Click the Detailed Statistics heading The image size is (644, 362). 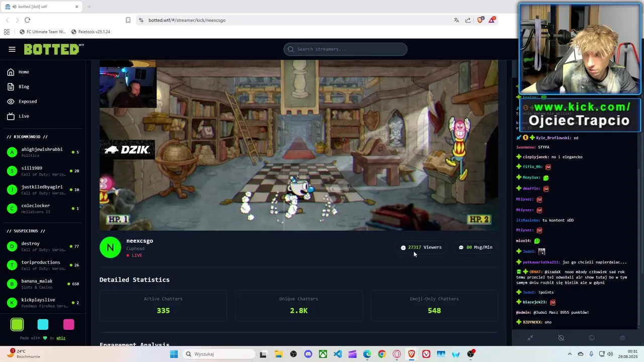click(134, 280)
